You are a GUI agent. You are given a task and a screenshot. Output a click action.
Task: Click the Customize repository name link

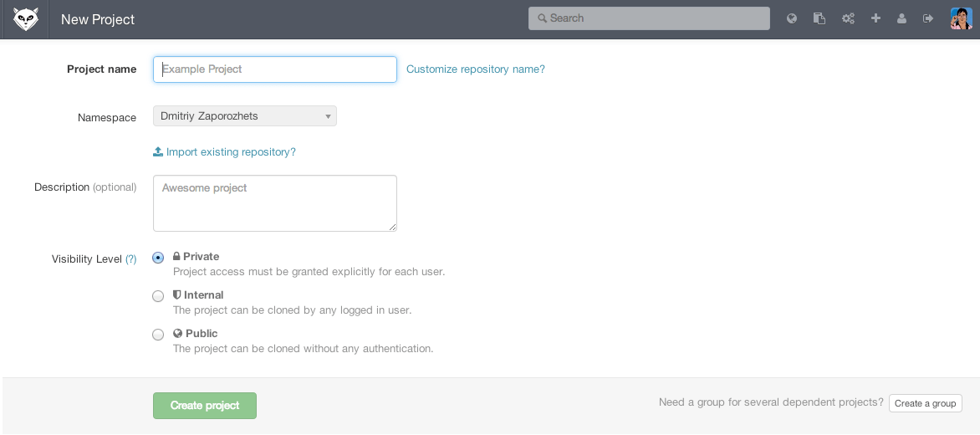[x=475, y=69]
